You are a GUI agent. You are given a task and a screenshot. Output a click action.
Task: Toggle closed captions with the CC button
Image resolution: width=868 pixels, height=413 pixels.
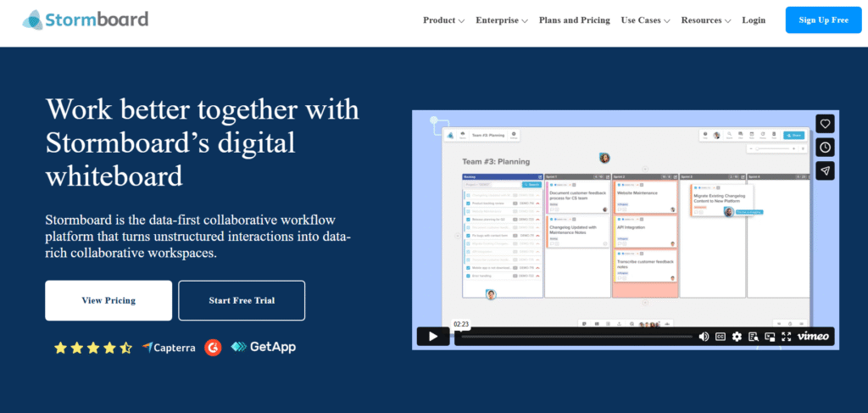click(x=721, y=337)
